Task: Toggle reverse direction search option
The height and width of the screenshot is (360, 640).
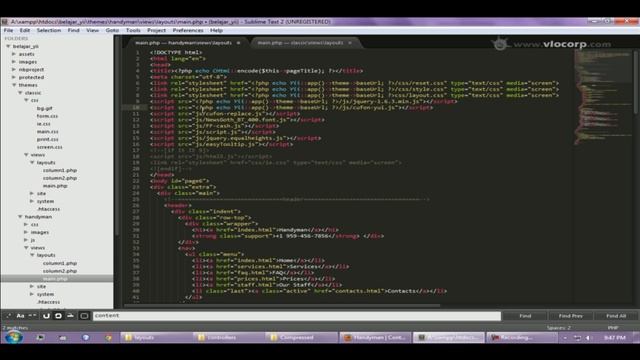Action: 46,316
